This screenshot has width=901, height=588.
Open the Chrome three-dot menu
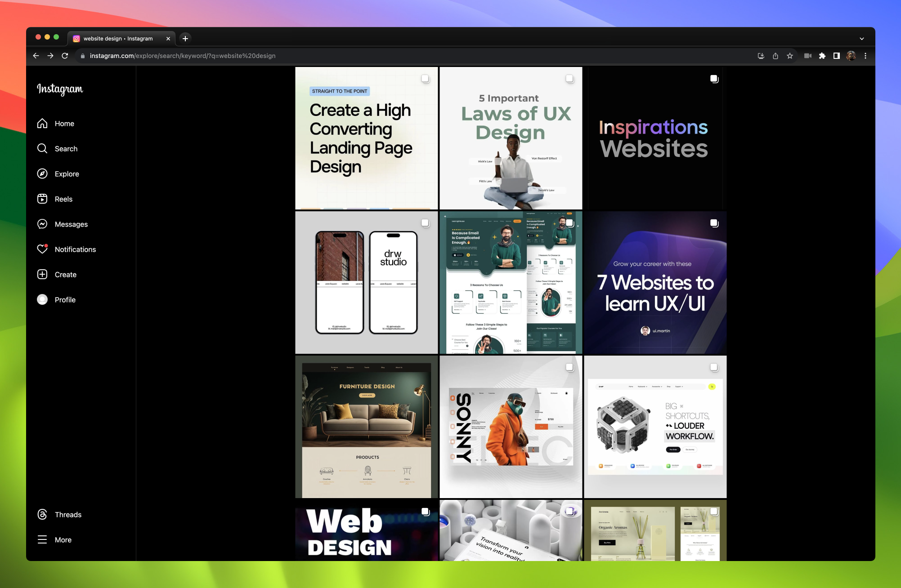coord(865,56)
